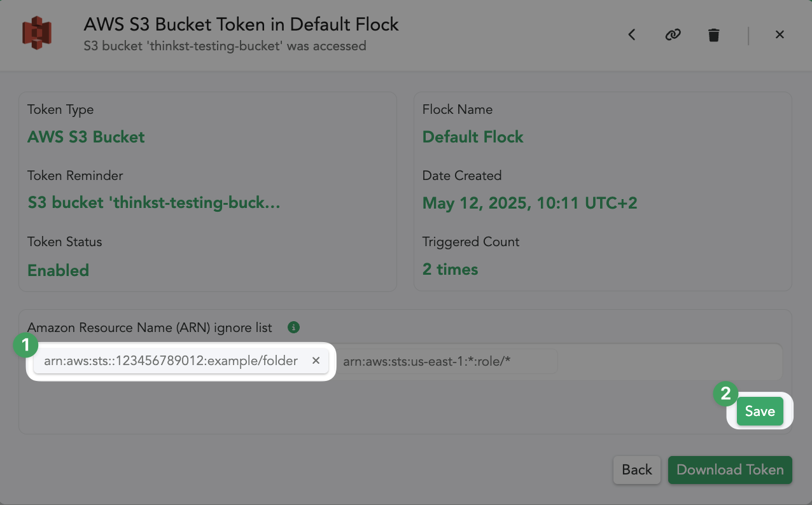Save the ARN ignore list
Screen dimensions: 812x505
[760, 412]
